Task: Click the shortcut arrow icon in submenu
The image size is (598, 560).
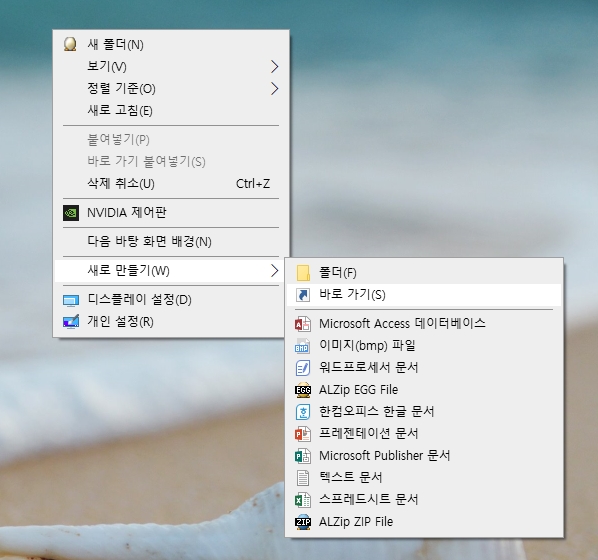Action: (303, 295)
